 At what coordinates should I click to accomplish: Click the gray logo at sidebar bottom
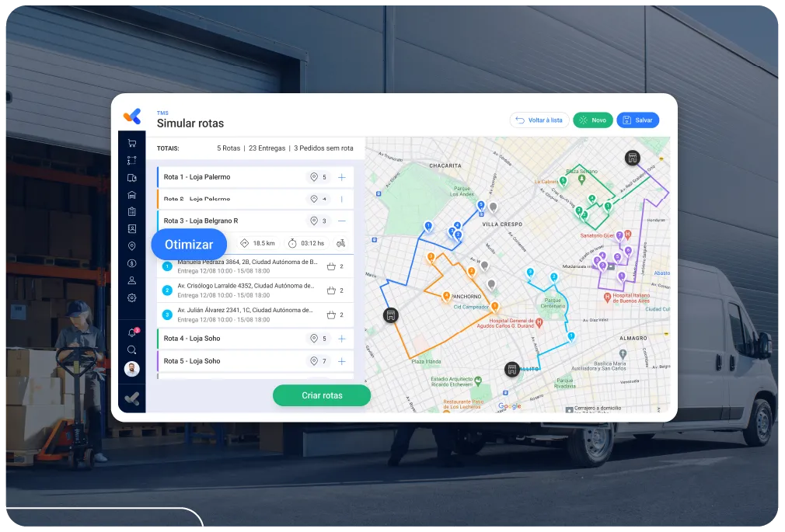pos(132,398)
